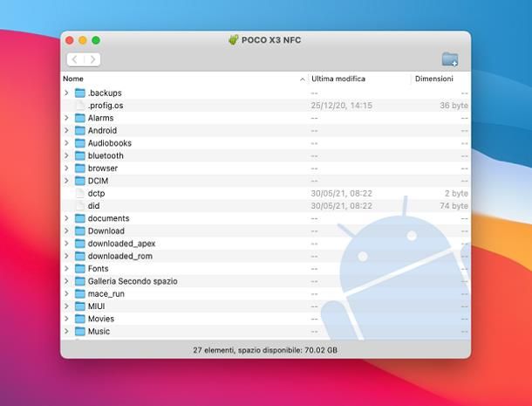
Task: Select the .profig.os file icon
Action: [x=79, y=106]
